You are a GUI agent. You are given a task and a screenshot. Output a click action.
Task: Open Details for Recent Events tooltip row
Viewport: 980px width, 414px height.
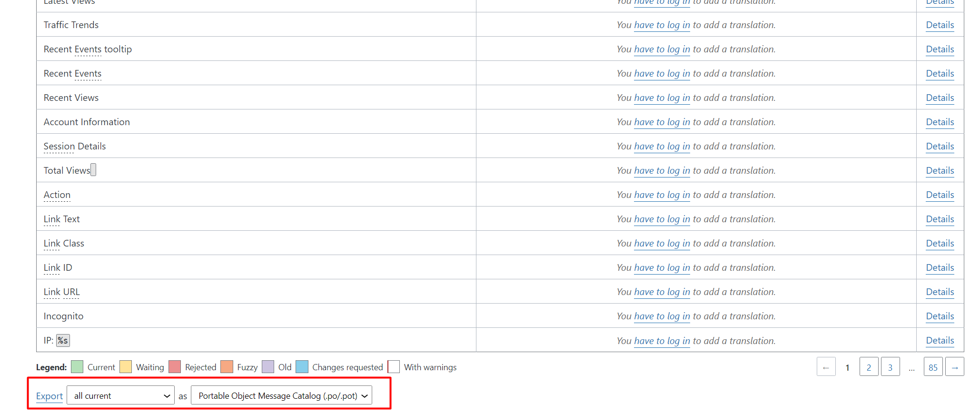pyautogui.click(x=940, y=49)
